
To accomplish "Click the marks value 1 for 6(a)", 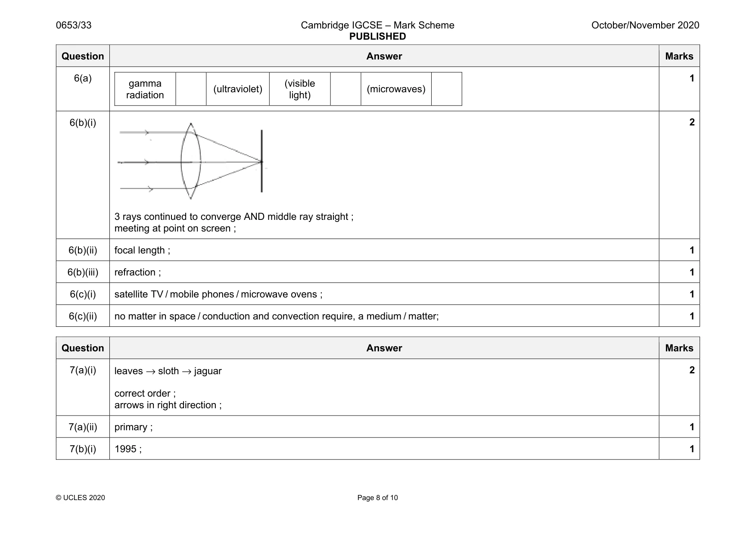I will [x=692, y=78].
